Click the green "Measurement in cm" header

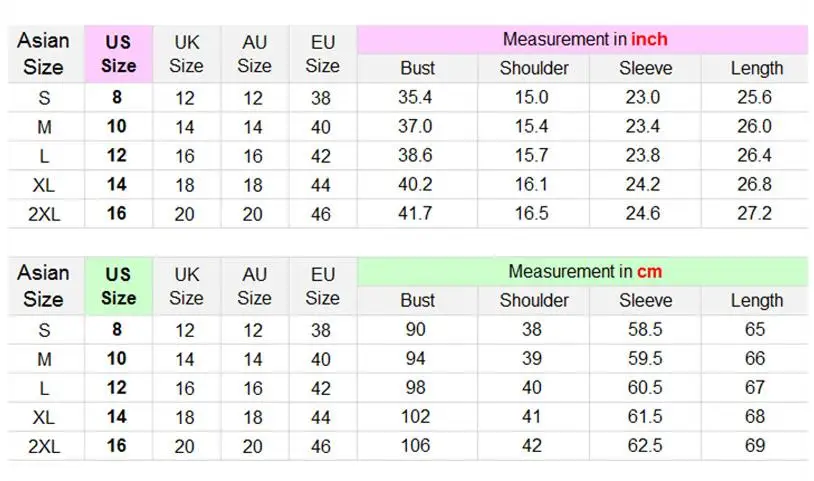point(584,271)
